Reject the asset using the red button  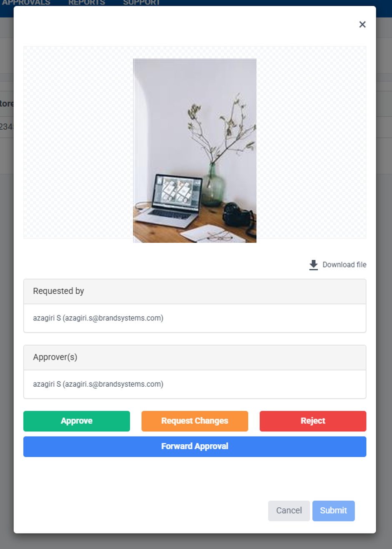[313, 421]
